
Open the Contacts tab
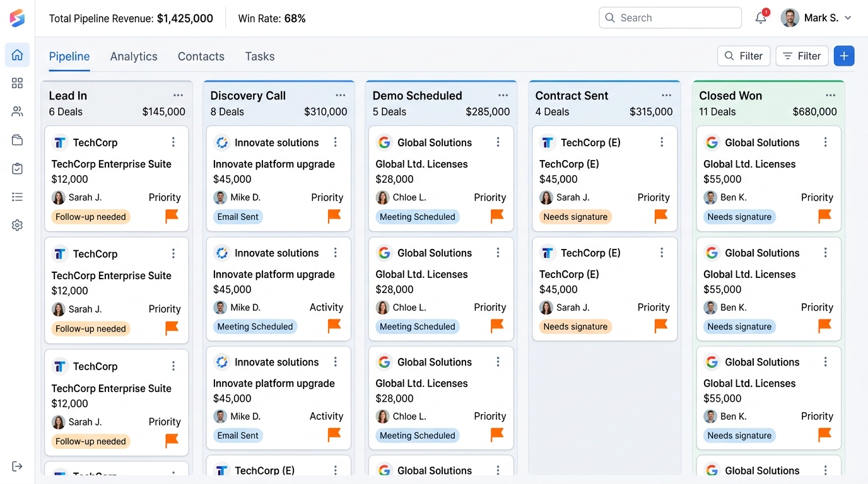201,56
